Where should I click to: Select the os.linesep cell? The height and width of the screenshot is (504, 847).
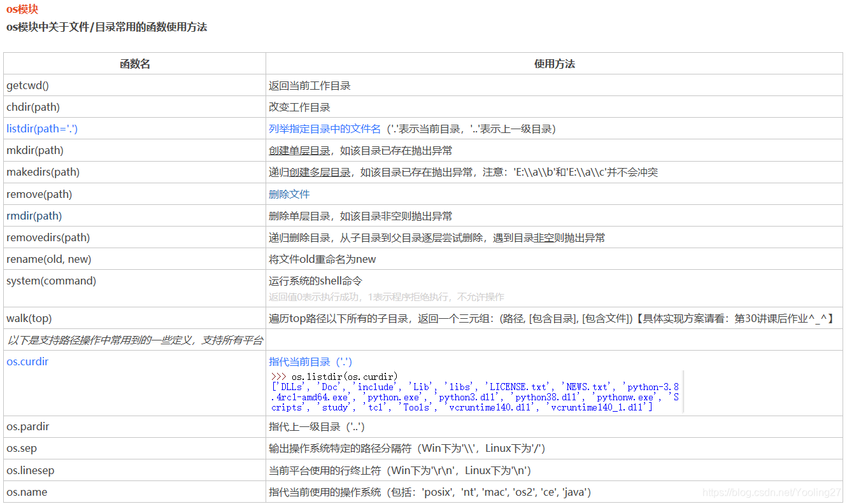click(x=135, y=470)
